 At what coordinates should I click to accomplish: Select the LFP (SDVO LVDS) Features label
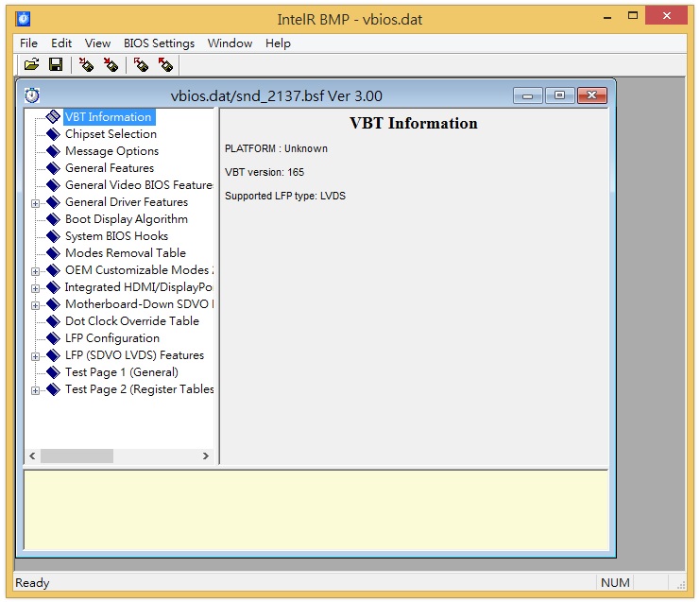tap(134, 355)
